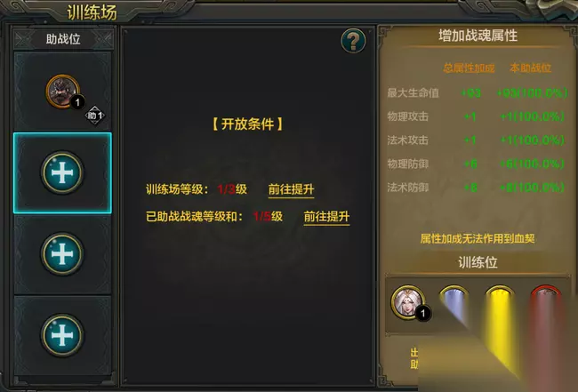Click the level 1 badge on heroine portrait
The width and height of the screenshot is (578, 392).
pos(422,313)
